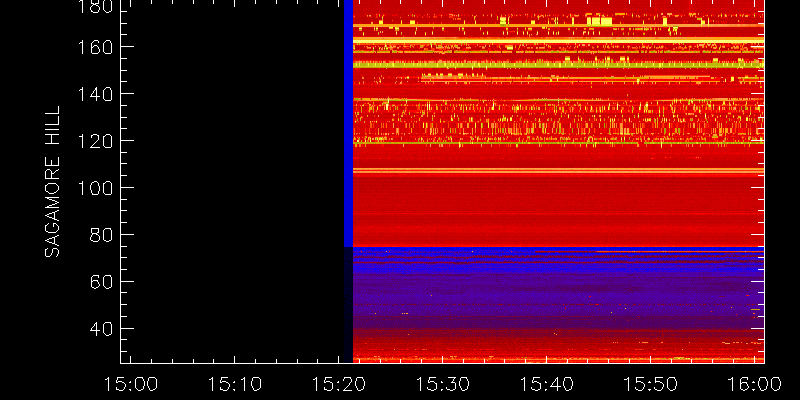This screenshot has height=400, width=800.
Task: Click the vertical blue data-start band
Action: point(348,123)
